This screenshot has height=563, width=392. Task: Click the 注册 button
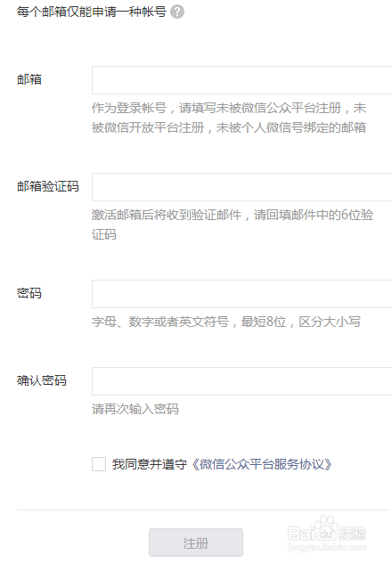tap(196, 543)
